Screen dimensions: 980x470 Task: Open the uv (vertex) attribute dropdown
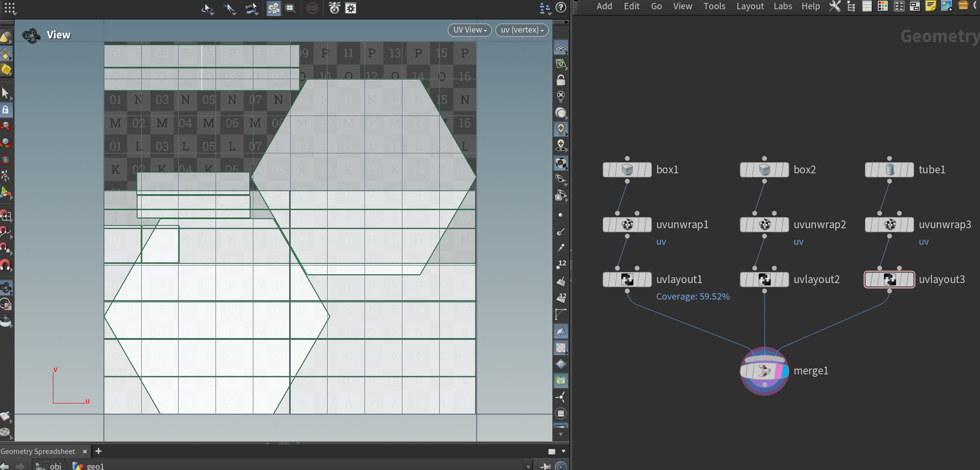(x=521, y=30)
